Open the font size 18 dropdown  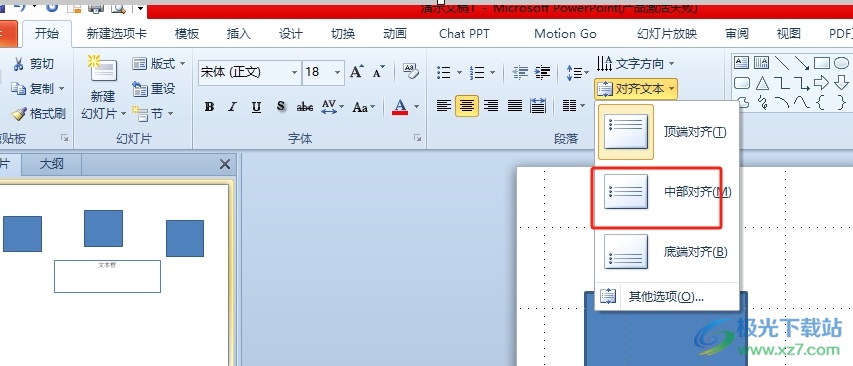337,72
